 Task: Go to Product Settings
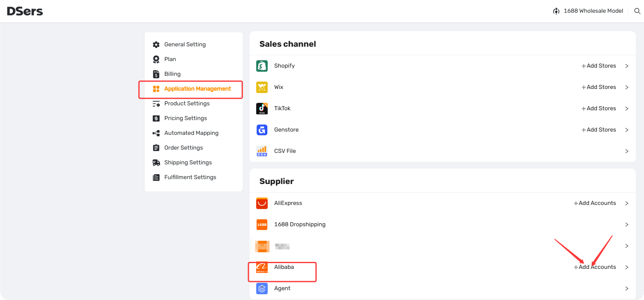pos(187,104)
